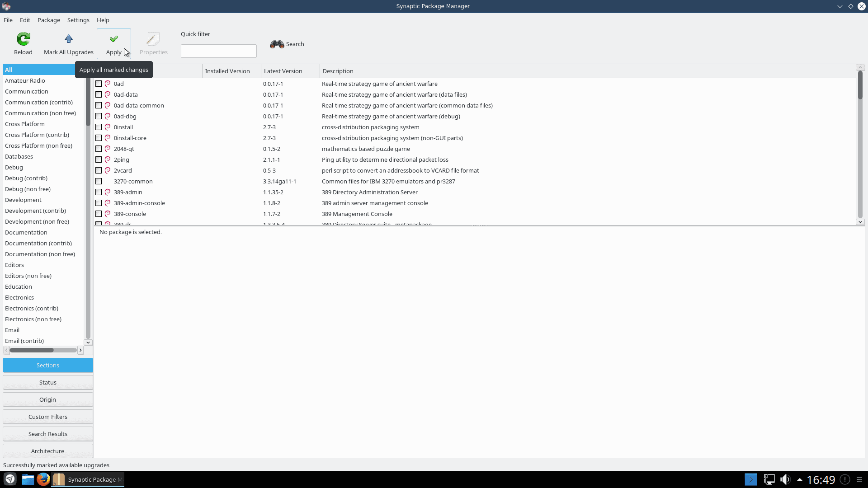Open the Edit menu

pyautogui.click(x=25, y=20)
